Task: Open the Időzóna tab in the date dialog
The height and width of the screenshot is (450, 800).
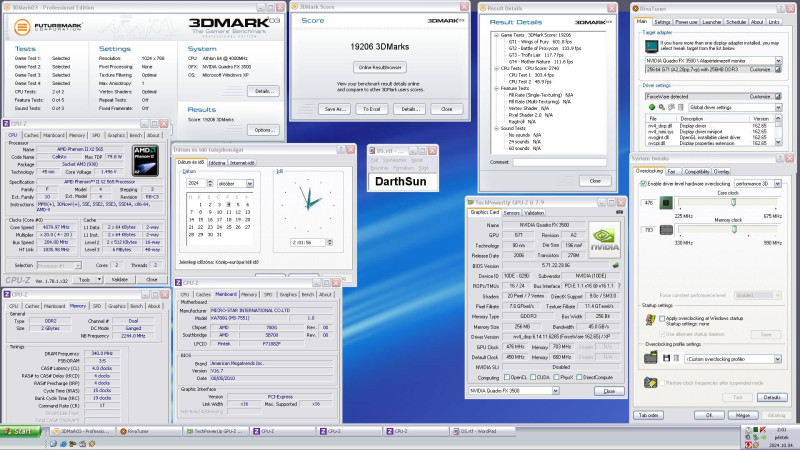Action: click(x=217, y=163)
